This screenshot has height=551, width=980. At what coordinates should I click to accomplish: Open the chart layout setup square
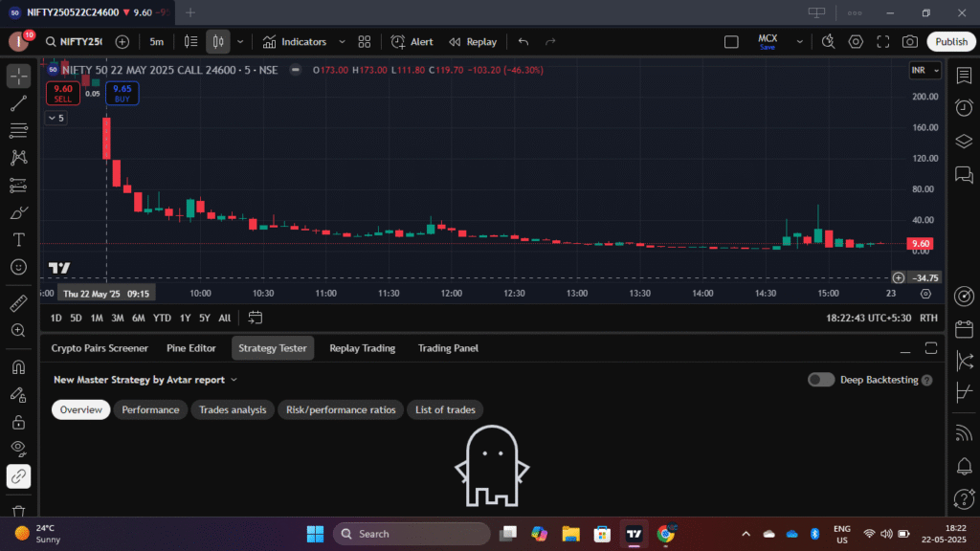(x=731, y=42)
